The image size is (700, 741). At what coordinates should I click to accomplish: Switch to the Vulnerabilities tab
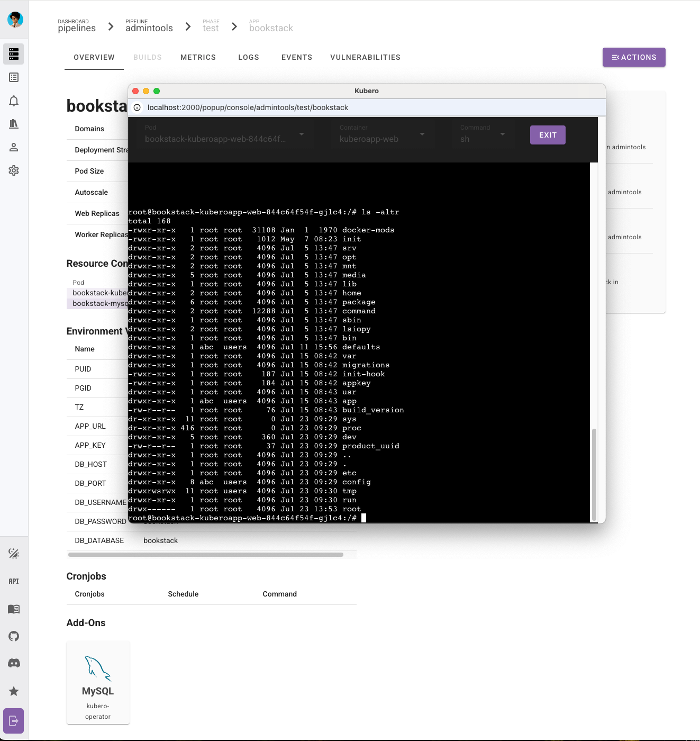[365, 57]
